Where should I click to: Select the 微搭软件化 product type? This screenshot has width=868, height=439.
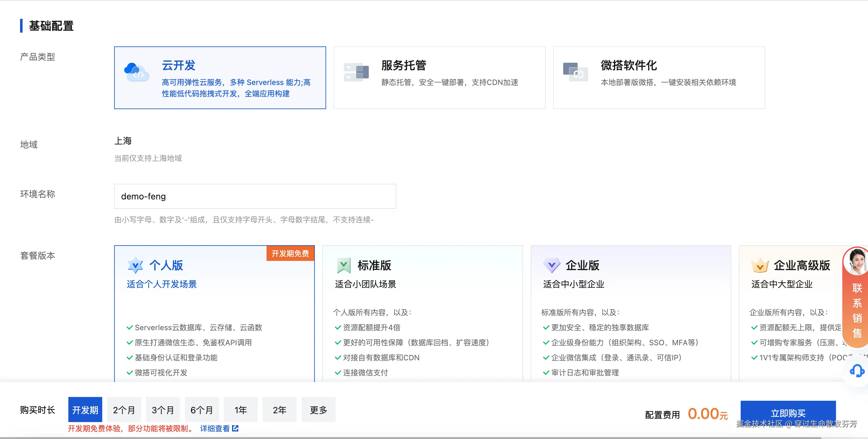659,77
